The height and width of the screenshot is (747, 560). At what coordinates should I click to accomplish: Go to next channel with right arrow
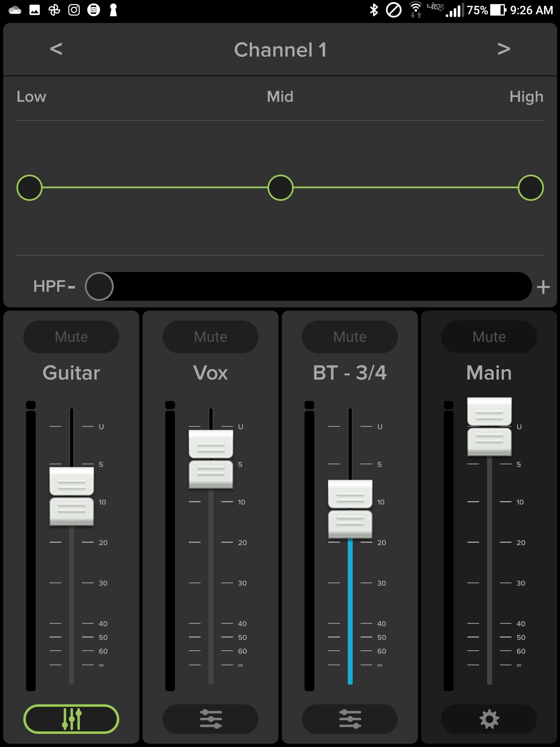tap(503, 49)
